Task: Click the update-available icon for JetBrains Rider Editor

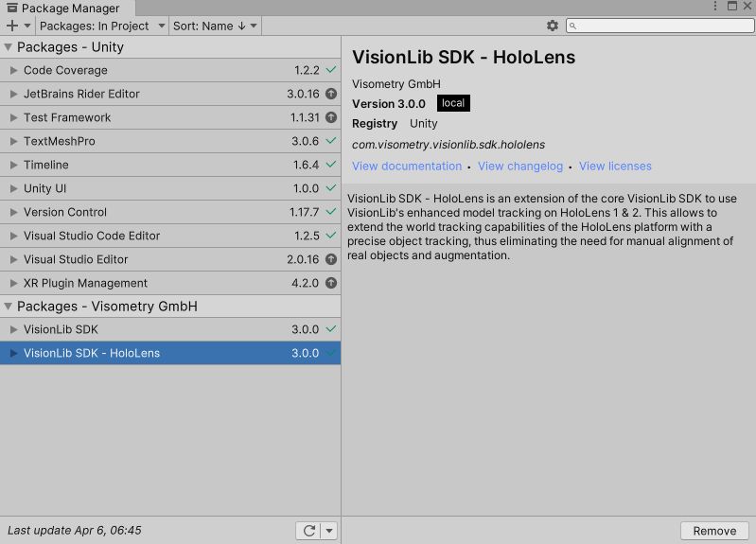Action: (x=331, y=94)
